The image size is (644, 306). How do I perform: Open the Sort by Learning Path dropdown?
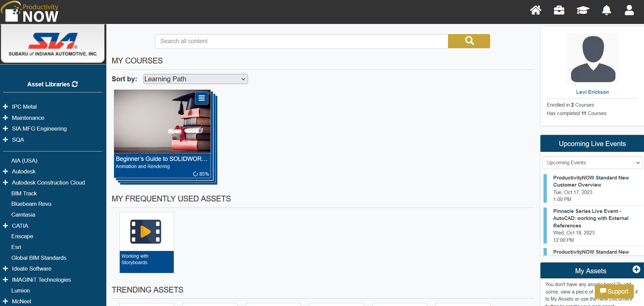coord(195,79)
